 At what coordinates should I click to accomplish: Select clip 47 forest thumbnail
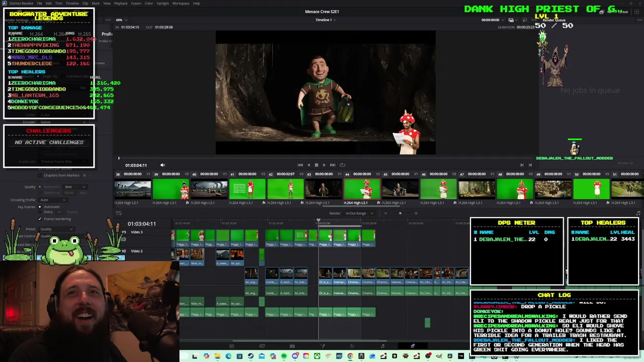click(x=476, y=189)
